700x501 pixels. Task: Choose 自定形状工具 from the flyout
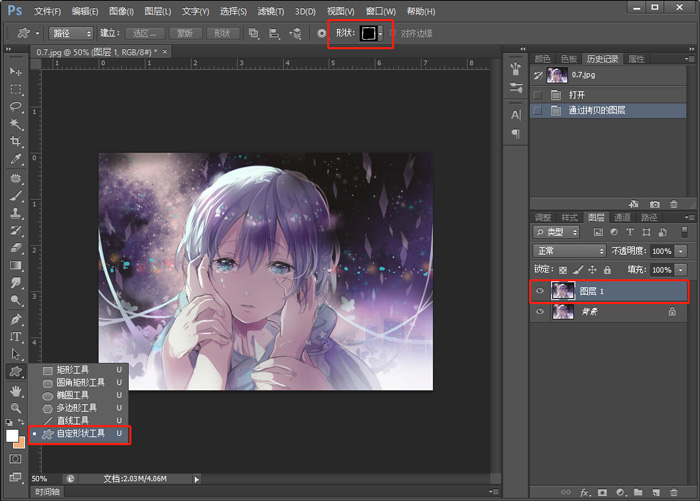78,434
